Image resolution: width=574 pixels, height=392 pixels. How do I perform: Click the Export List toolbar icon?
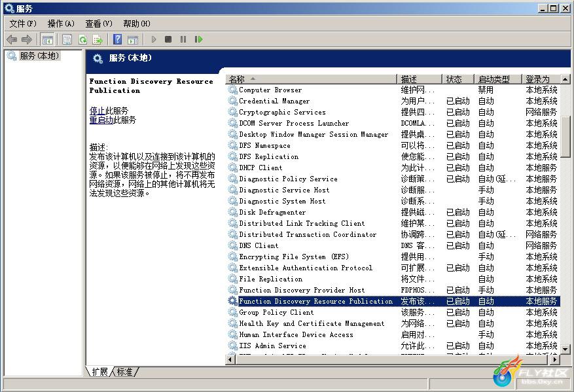pyautogui.click(x=98, y=39)
